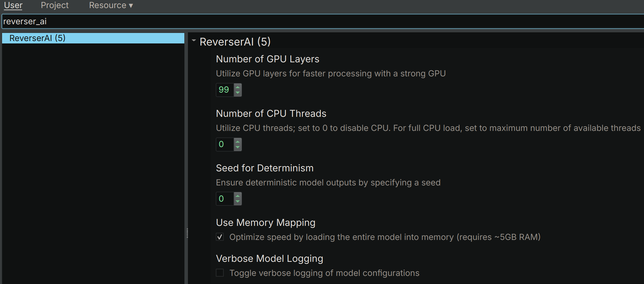
Task: Open the Resource dropdown tab
Action: click(111, 5)
